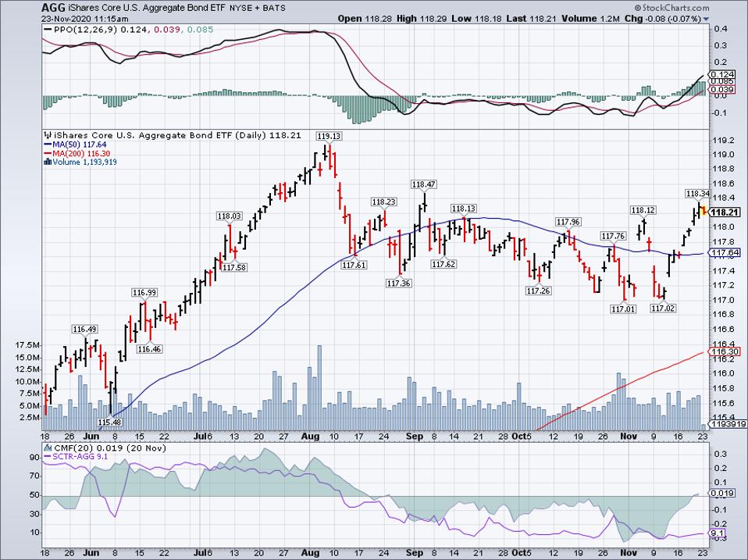This screenshot has width=748, height=560.
Task: Click the 115.48 low price annotation
Action: click(x=109, y=423)
